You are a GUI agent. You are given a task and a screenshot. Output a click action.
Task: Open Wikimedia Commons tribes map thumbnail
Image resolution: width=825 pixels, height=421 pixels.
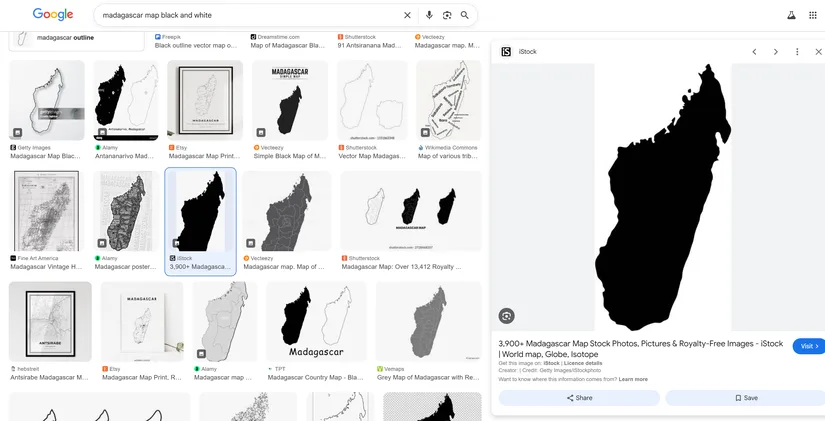(448, 100)
